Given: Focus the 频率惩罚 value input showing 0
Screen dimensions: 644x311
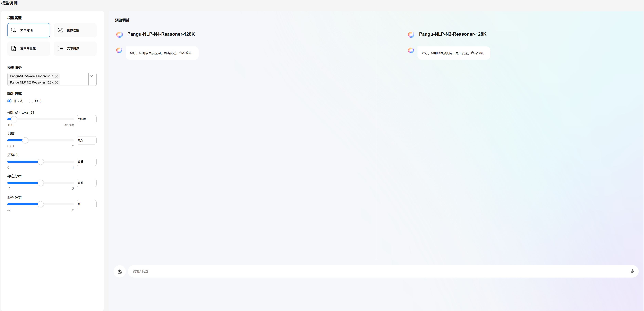Looking at the screenshot, I should [x=87, y=204].
